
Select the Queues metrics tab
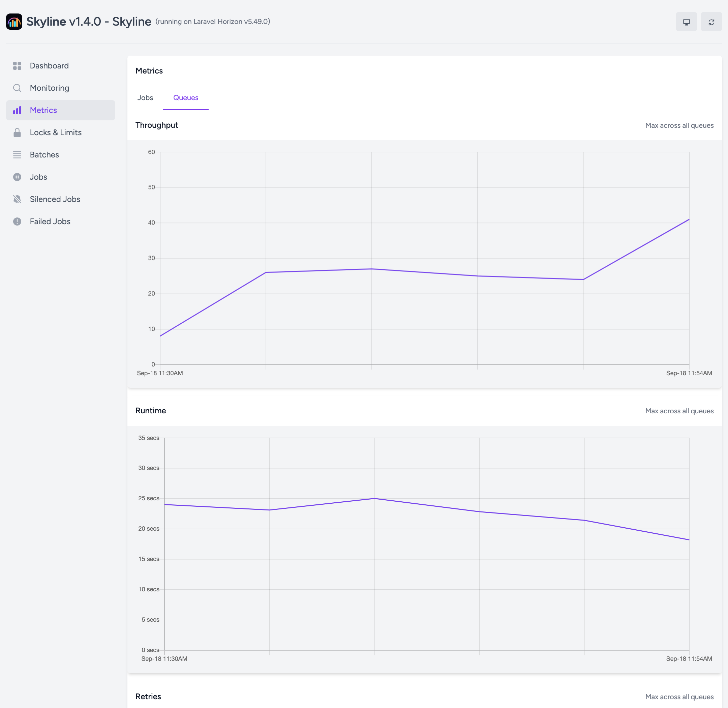tap(185, 98)
